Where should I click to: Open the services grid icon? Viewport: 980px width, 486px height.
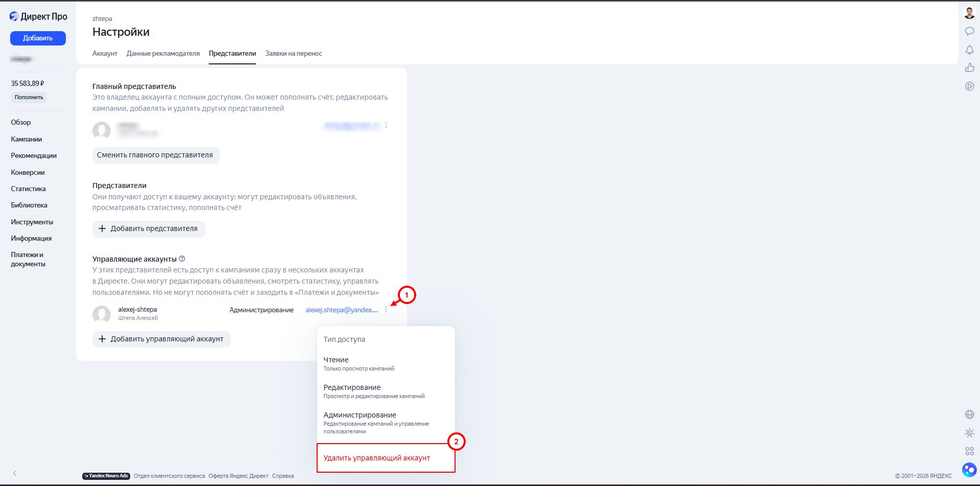969,451
